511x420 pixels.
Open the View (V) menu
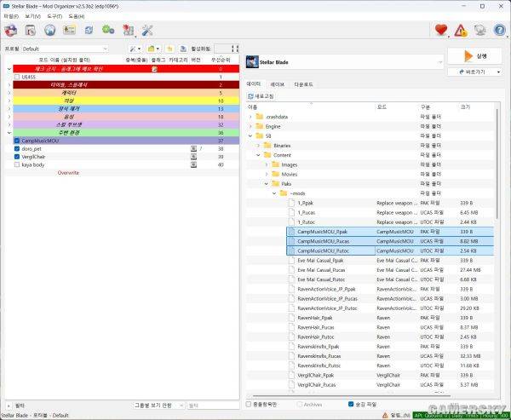pyautogui.click(x=32, y=16)
